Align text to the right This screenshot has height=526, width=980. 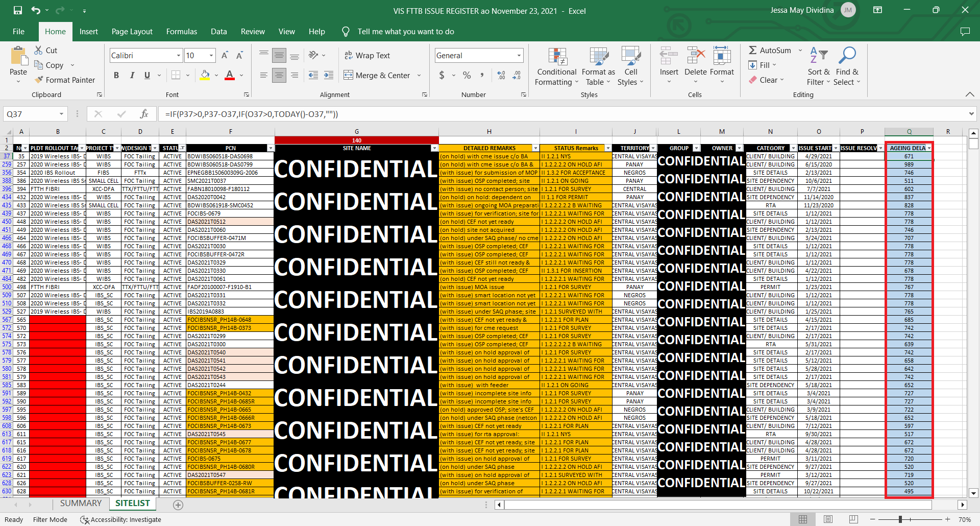coord(295,75)
